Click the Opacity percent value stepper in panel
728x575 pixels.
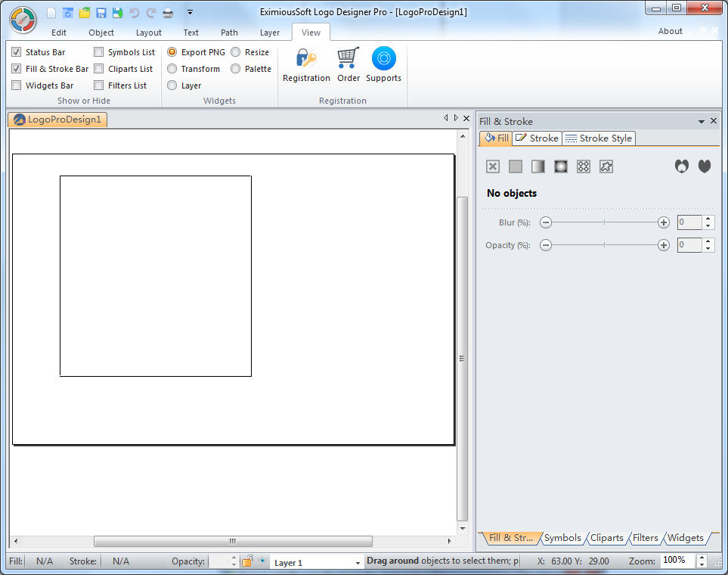(x=708, y=245)
